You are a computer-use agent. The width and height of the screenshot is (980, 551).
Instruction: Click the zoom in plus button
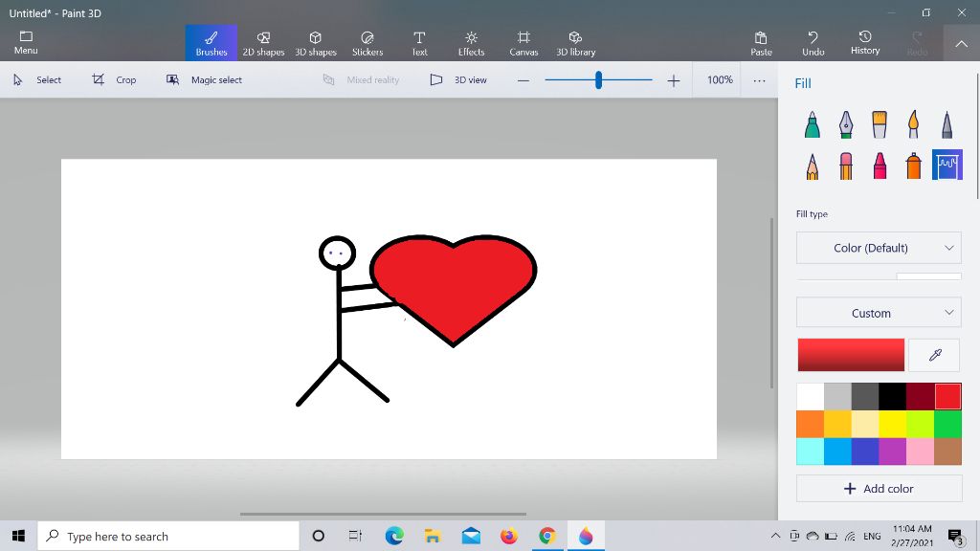(x=674, y=81)
